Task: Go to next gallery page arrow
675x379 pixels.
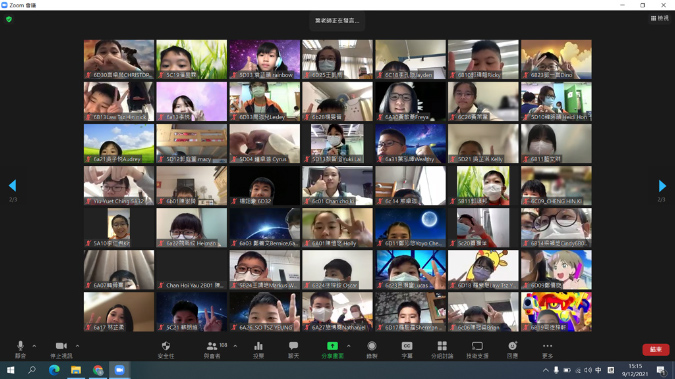Action: [x=662, y=186]
